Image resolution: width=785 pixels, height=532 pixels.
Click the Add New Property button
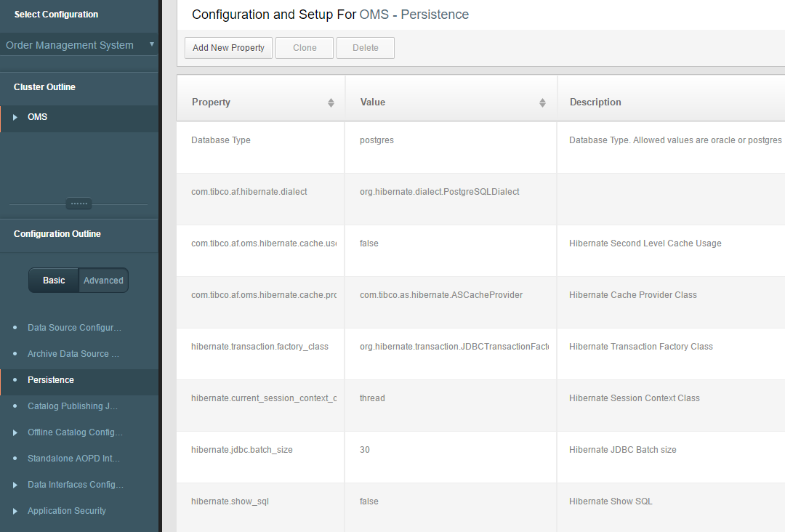[228, 48]
